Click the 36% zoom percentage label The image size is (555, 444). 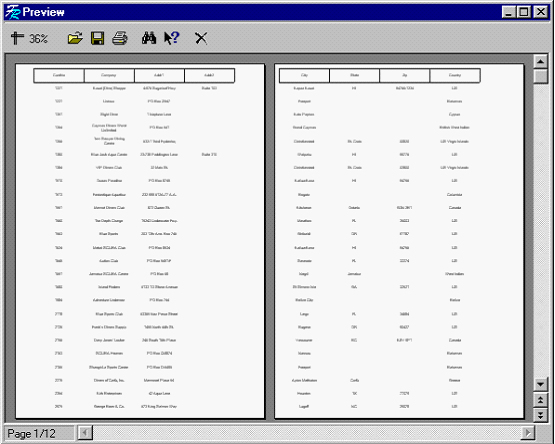click(x=38, y=38)
